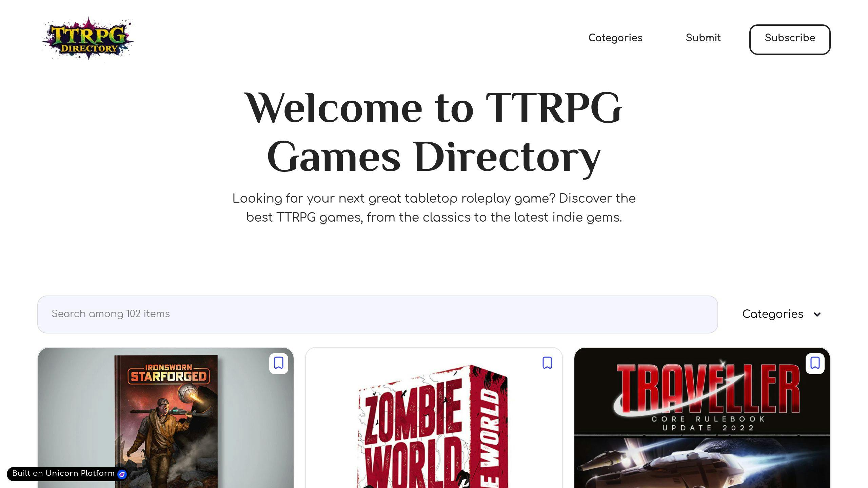Open Categories in the top navigation

(615, 38)
